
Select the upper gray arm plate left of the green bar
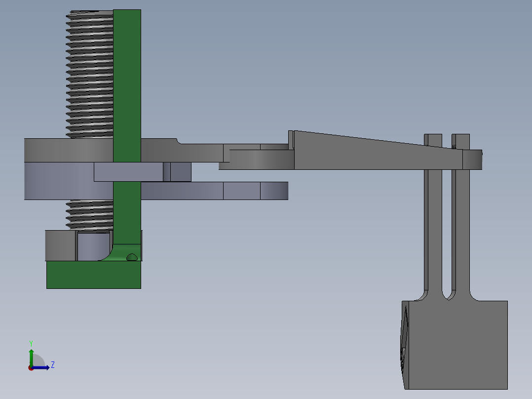[69, 150]
